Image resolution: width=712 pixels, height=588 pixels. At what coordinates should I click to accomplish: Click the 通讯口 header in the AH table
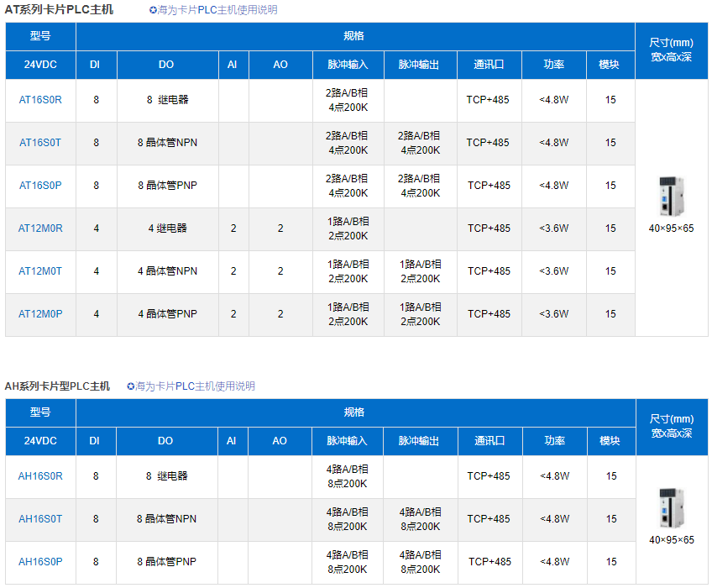[x=489, y=441]
